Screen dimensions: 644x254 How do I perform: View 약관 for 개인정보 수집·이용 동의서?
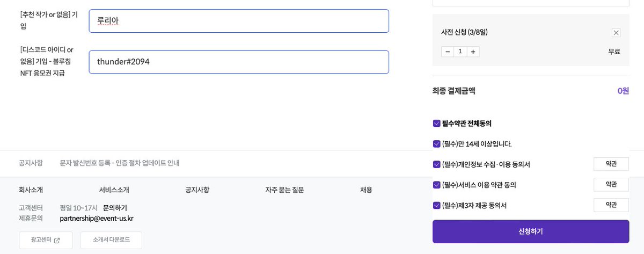point(611,164)
